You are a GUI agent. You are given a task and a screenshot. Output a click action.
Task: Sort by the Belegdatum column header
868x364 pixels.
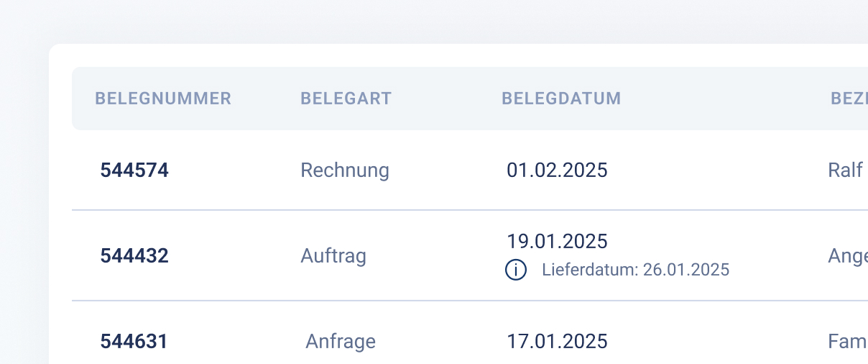(x=560, y=99)
